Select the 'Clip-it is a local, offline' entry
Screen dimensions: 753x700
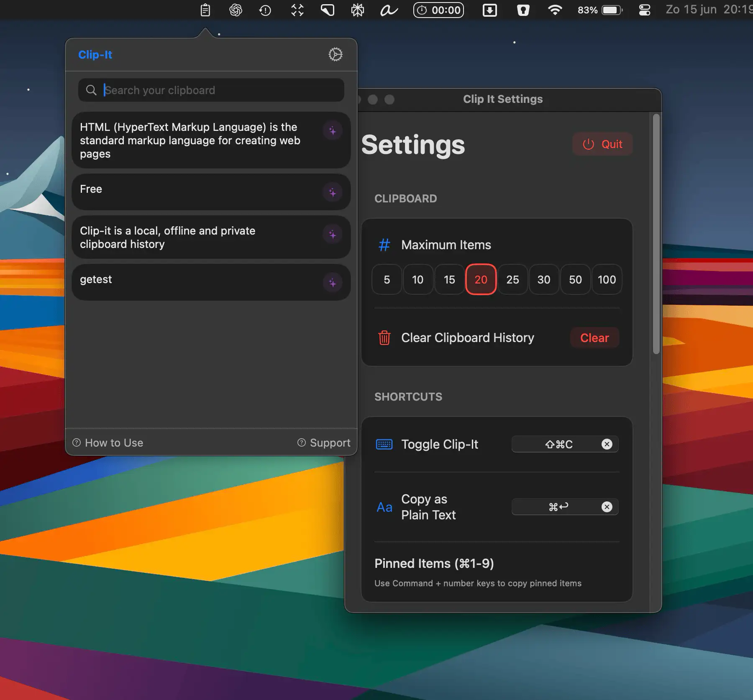click(211, 237)
